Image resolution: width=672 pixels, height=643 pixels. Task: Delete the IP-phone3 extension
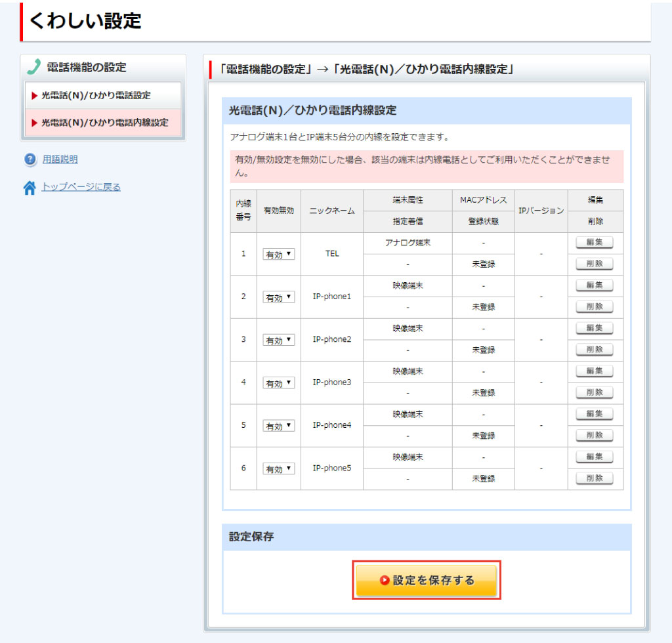pos(595,392)
